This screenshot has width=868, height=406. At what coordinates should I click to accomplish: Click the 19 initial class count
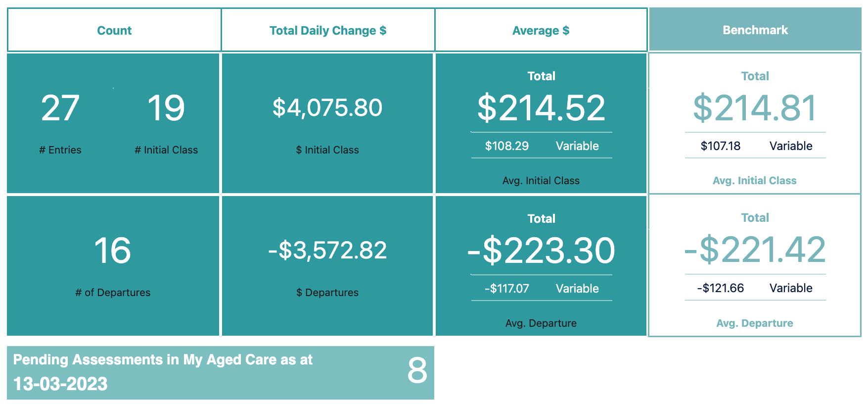[166, 108]
